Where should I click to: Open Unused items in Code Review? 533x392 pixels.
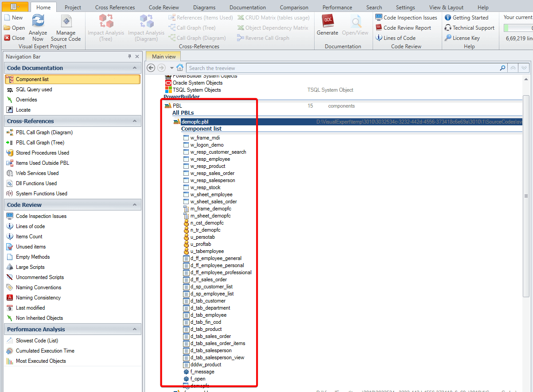(x=31, y=247)
